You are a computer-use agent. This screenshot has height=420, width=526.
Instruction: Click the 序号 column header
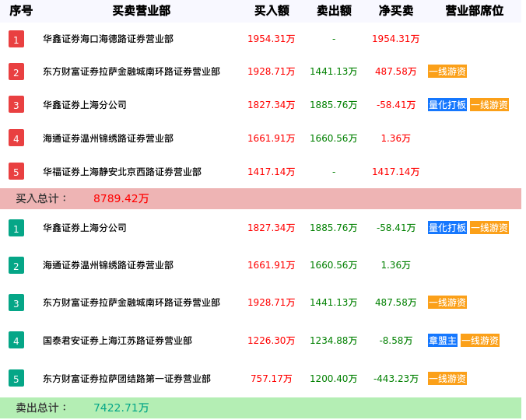coord(21,11)
